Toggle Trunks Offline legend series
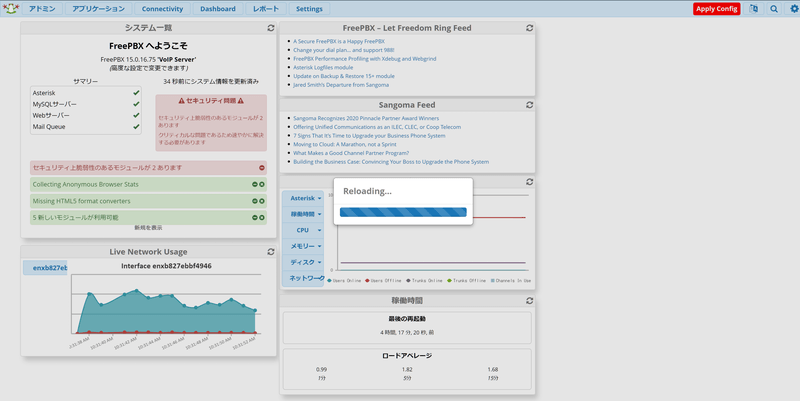The height and width of the screenshot is (401, 800). (x=466, y=281)
